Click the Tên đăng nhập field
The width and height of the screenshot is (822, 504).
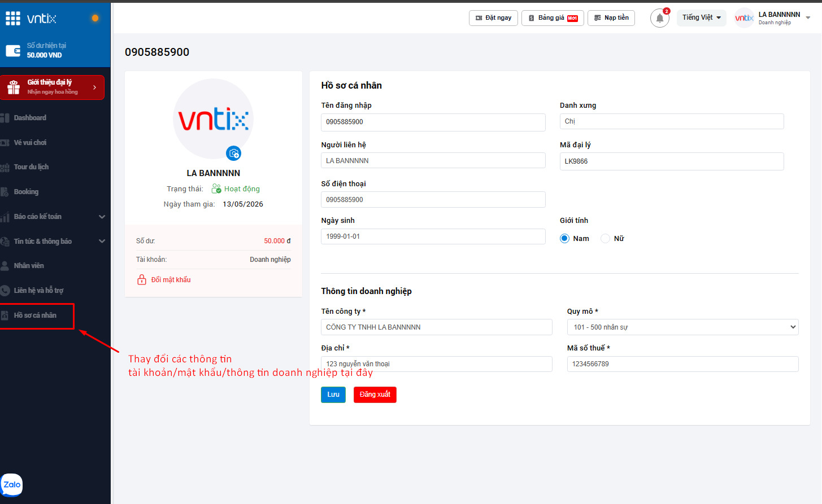coord(433,122)
